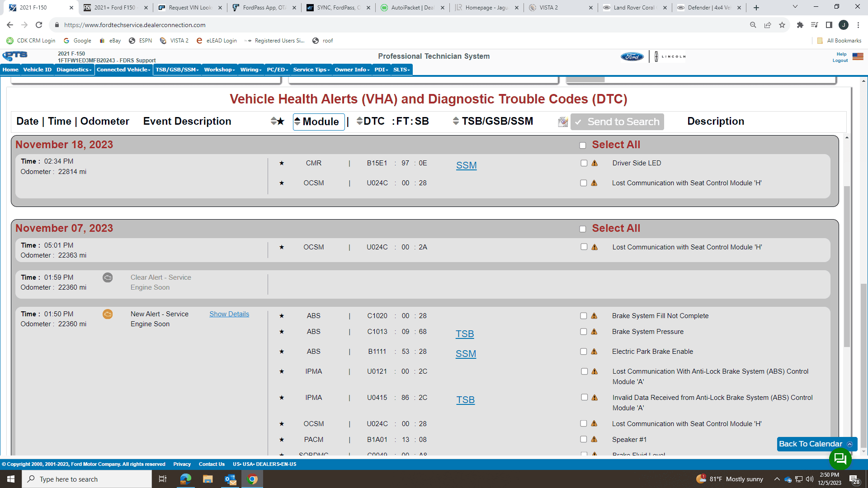Click the warning triangle beside Driver Side LED

pos(594,163)
